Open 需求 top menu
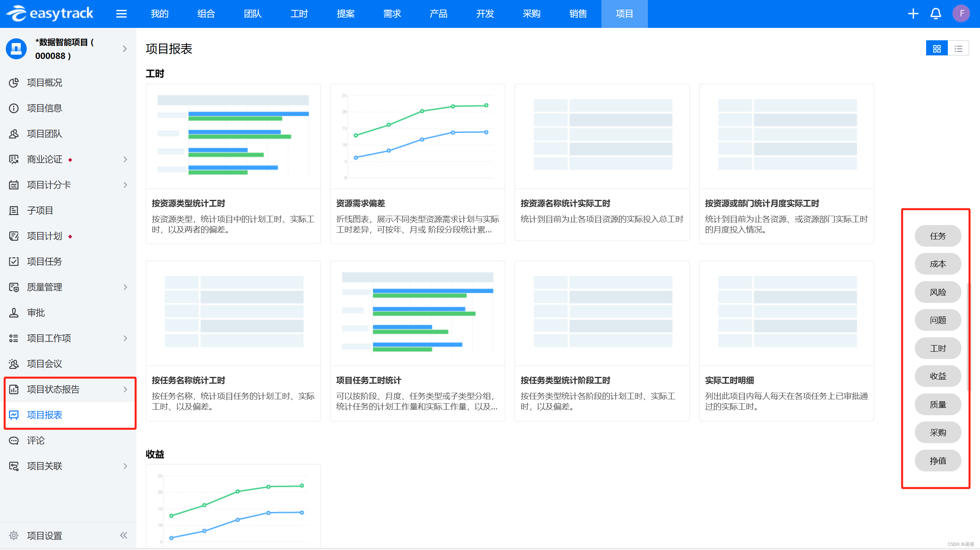The height and width of the screenshot is (550, 980). pos(392,14)
